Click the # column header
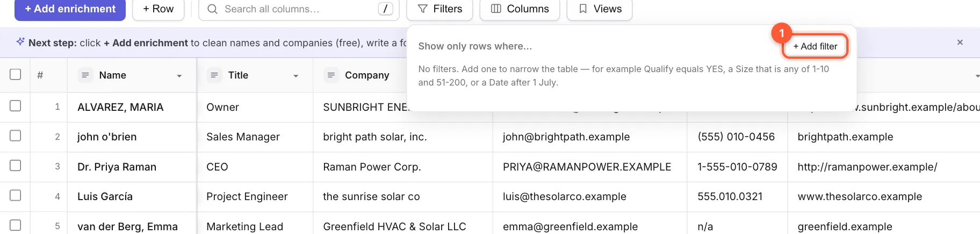 (x=40, y=75)
